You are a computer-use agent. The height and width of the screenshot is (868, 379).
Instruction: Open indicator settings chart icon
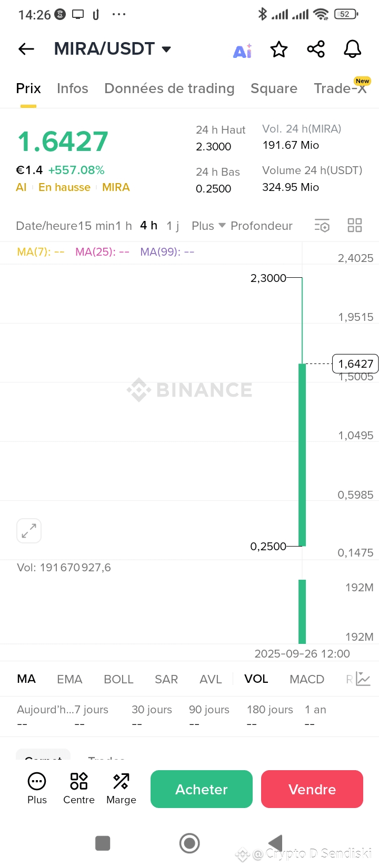point(363,679)
